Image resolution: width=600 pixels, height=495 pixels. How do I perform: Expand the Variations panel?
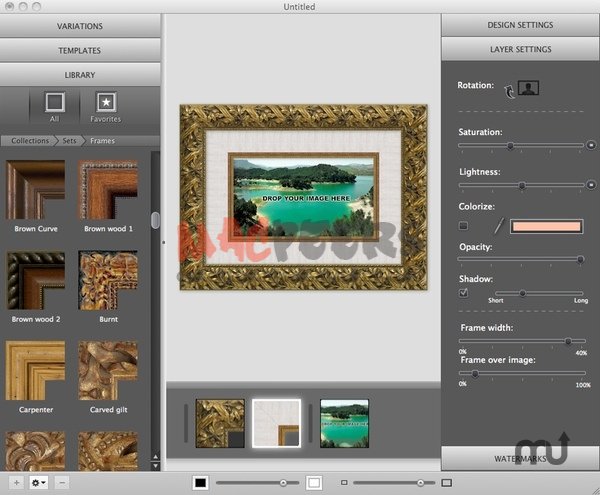coord(79,25)
